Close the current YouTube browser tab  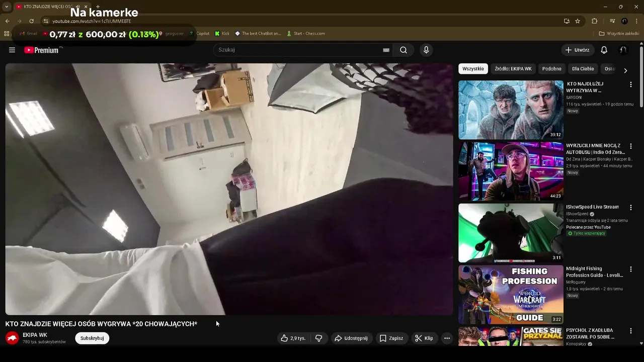click(86, 7)
